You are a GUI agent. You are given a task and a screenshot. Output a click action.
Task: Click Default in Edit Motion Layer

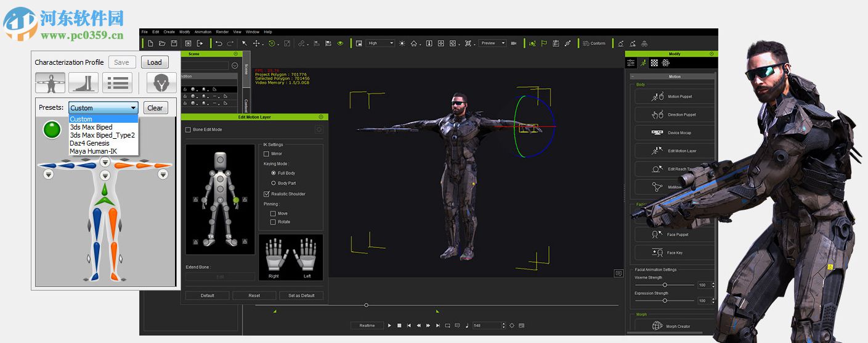(x=208, y=295)
